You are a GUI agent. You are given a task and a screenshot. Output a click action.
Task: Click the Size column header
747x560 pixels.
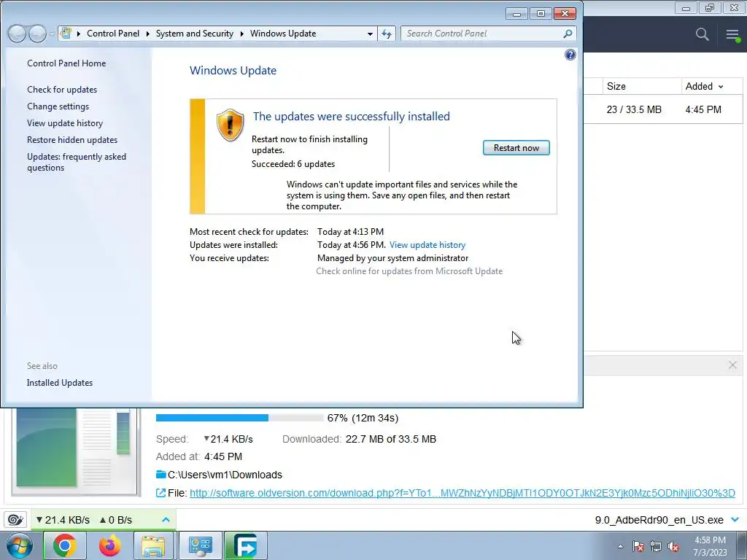616,86
